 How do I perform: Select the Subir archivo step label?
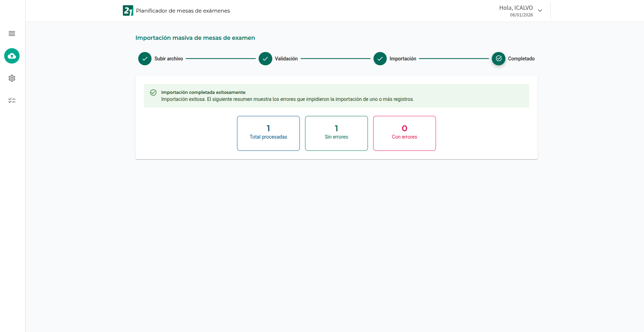(169, 59)
